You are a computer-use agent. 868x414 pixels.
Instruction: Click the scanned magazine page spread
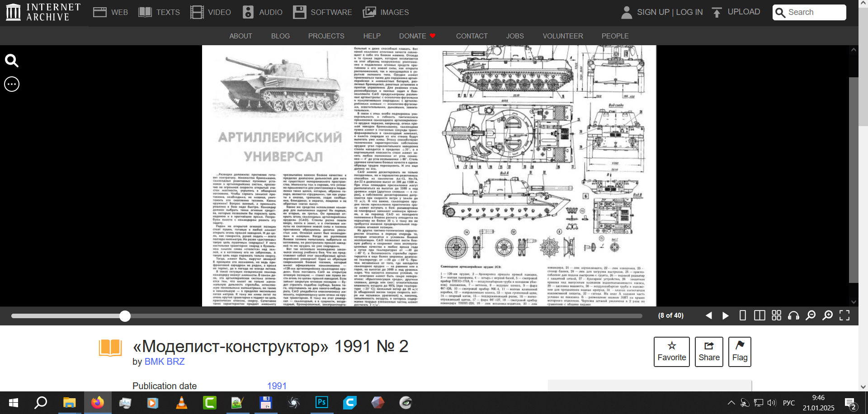tap(429, 176)
